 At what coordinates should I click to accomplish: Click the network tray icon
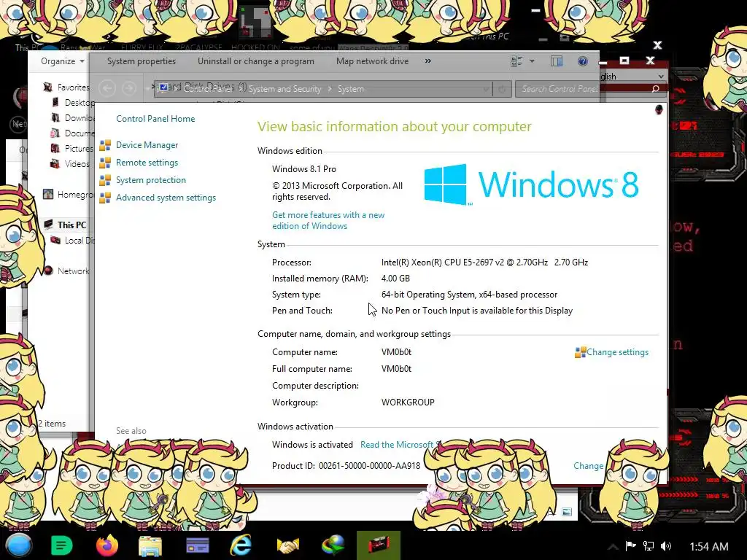649,546
